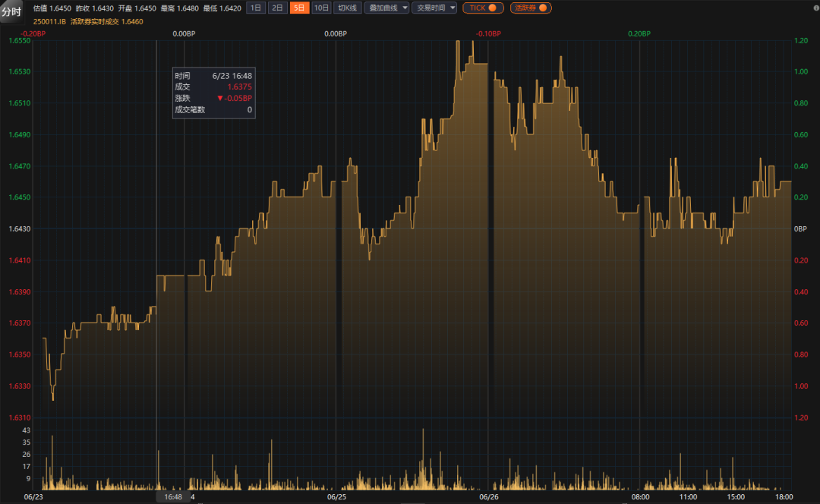Click the 切K线 button
820x504 pixels.
click(348, 8)
